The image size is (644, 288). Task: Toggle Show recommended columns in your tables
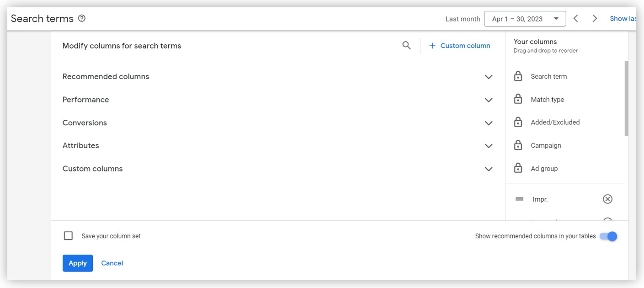[608, 236]
